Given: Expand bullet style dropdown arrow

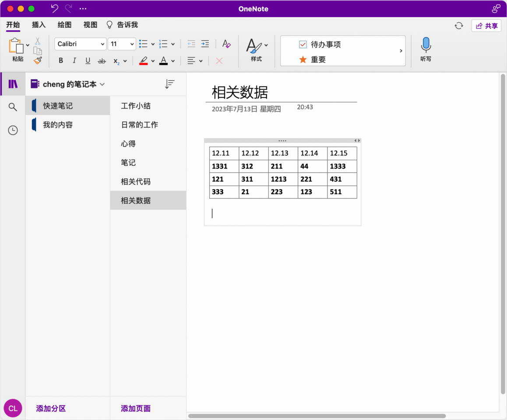Looking at the screenshot, I should pyautogui.click(x=153, y=44).
